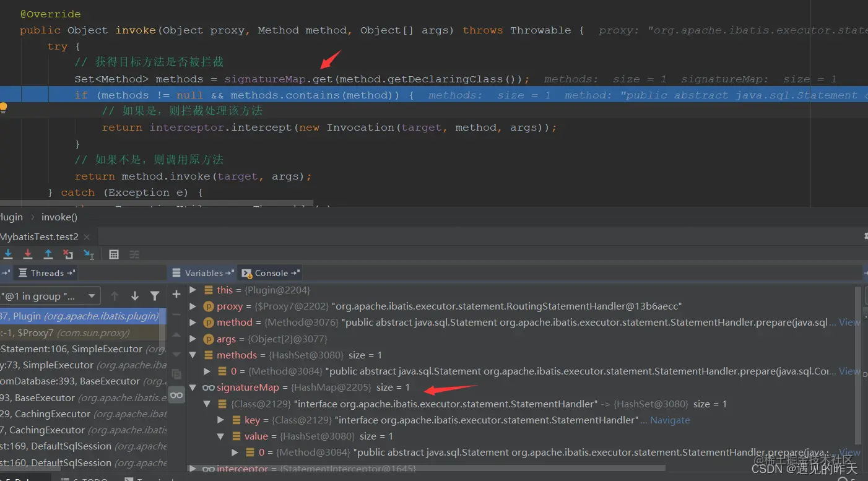Select the CachingExecutor :29 stack frame
Screen dimensions: 868x481
[x=83, y=414]
